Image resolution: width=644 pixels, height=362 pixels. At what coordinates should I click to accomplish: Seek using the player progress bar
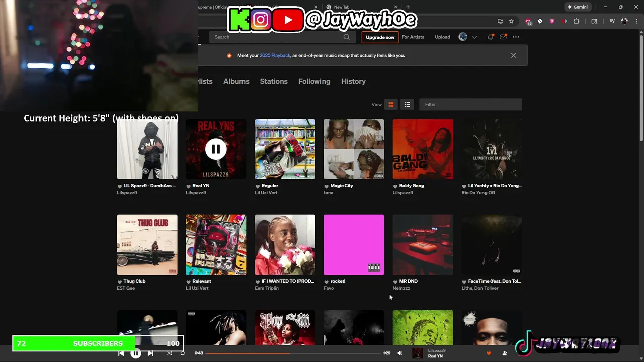point(293,353)
